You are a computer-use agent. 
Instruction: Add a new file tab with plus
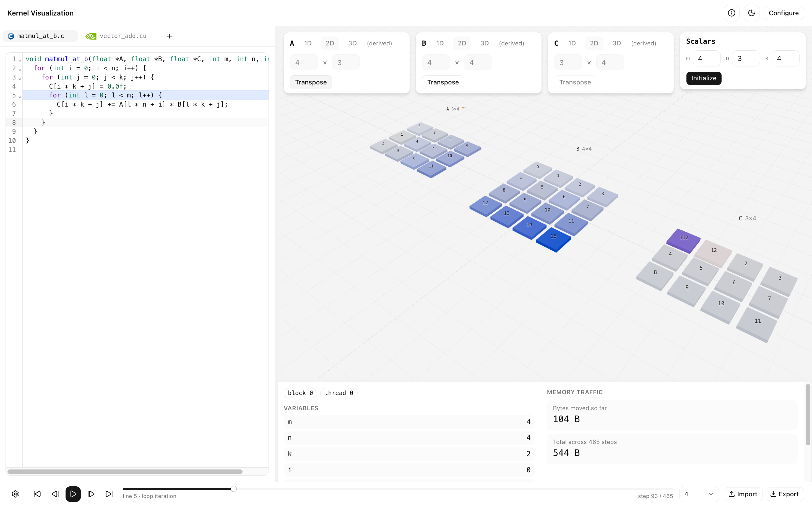point(170,36)
